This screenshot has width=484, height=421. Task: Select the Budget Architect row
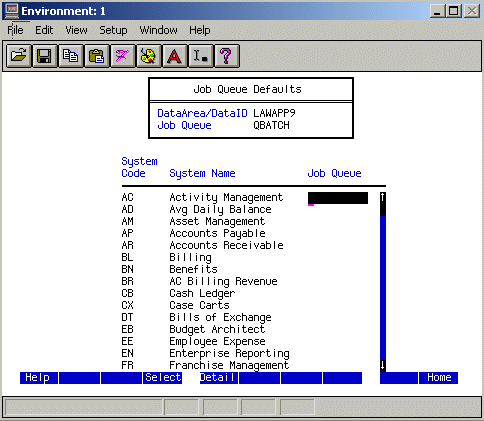[217, 329]
